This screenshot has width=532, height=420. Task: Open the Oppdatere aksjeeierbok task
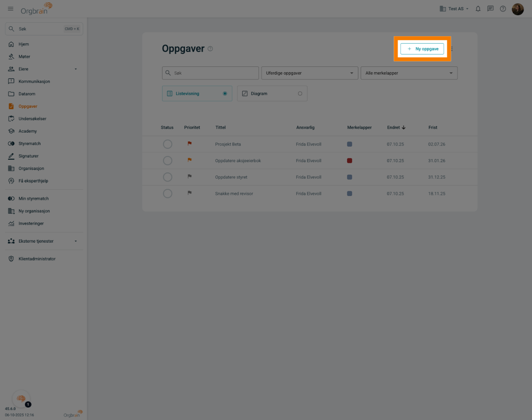[238, 161]
